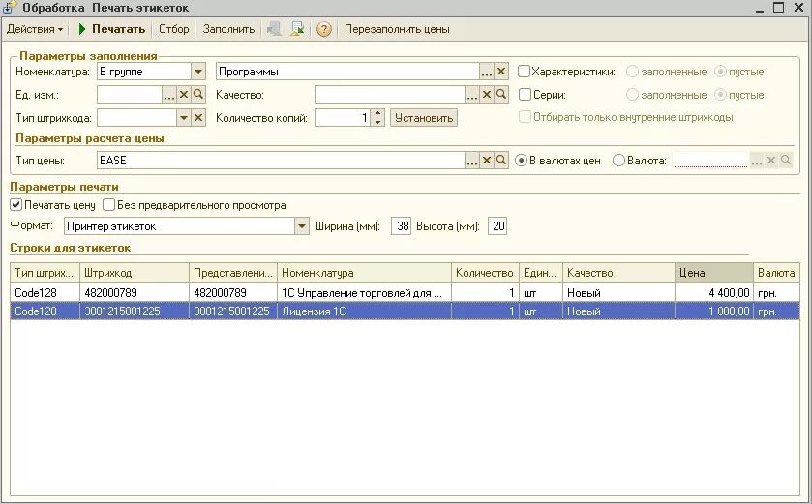
Task: Click the Количество копий input field
Action: pos(344,118)
